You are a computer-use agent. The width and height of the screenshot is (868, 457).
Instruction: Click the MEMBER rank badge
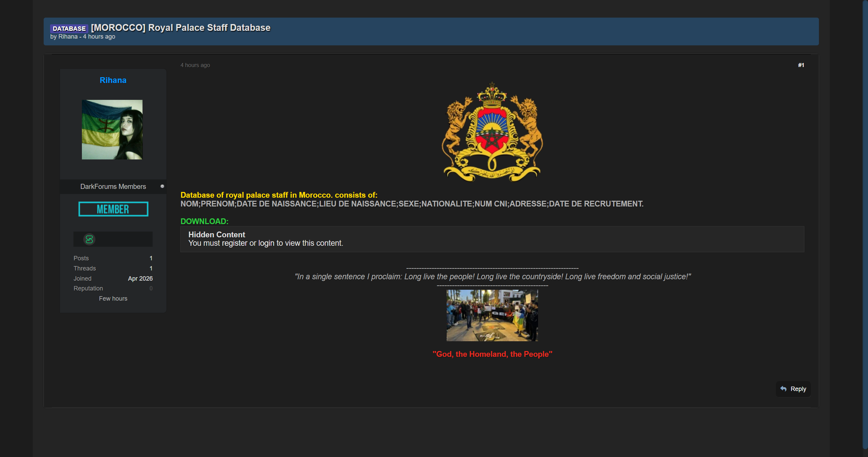(x=113, y=209)
